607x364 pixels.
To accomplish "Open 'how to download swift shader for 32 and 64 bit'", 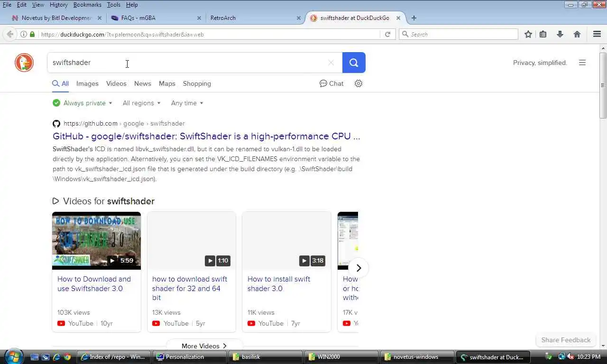I will (190, 288).
